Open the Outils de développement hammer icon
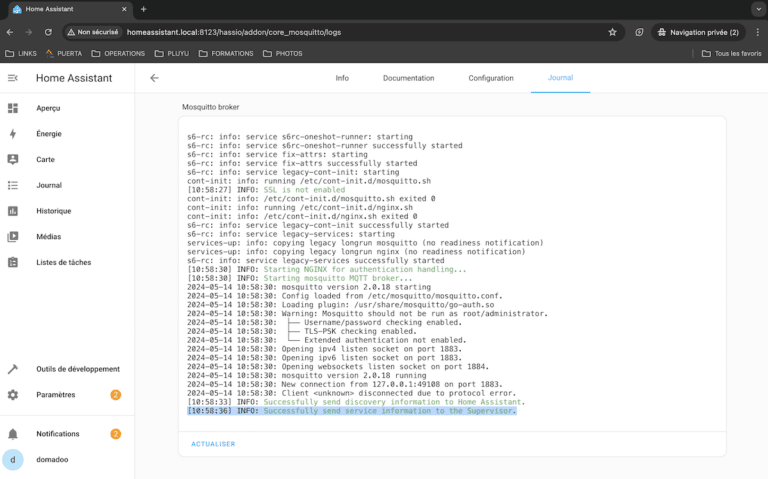This screenshot has width=768, height=479. [13, 369]
